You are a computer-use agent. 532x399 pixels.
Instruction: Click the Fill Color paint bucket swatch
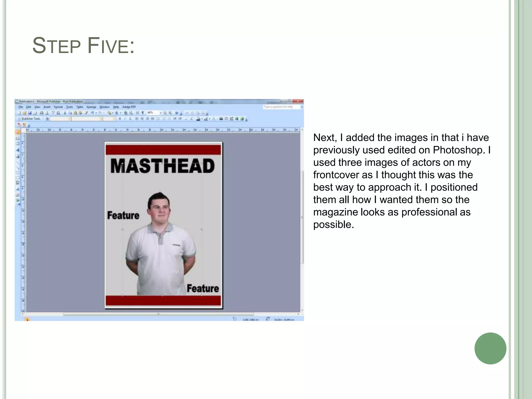click(198, 119)
